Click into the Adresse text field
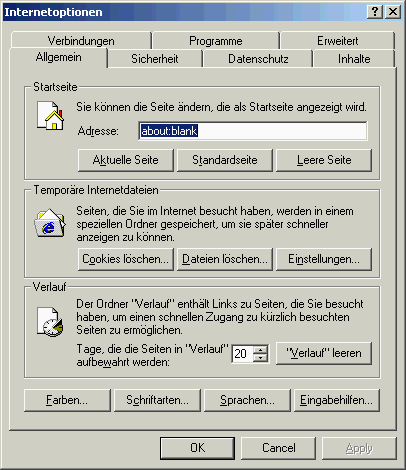This screenshot has width=406, height=470. pos(253,131)
